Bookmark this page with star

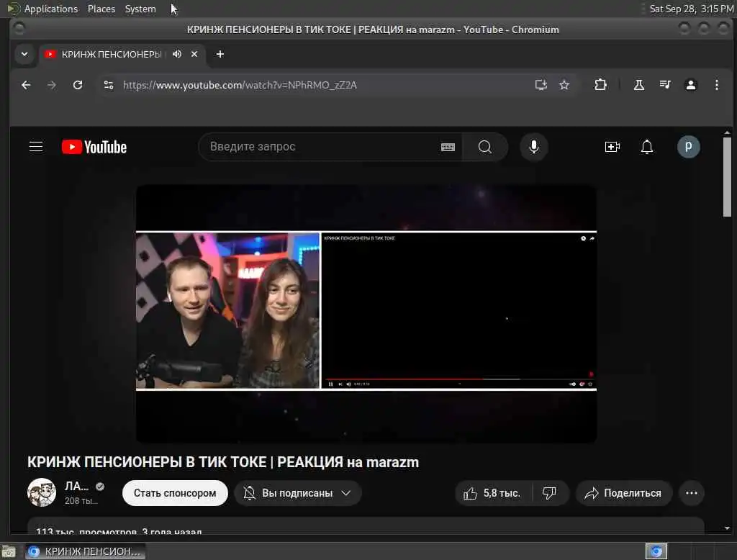(x=564, y=85)
